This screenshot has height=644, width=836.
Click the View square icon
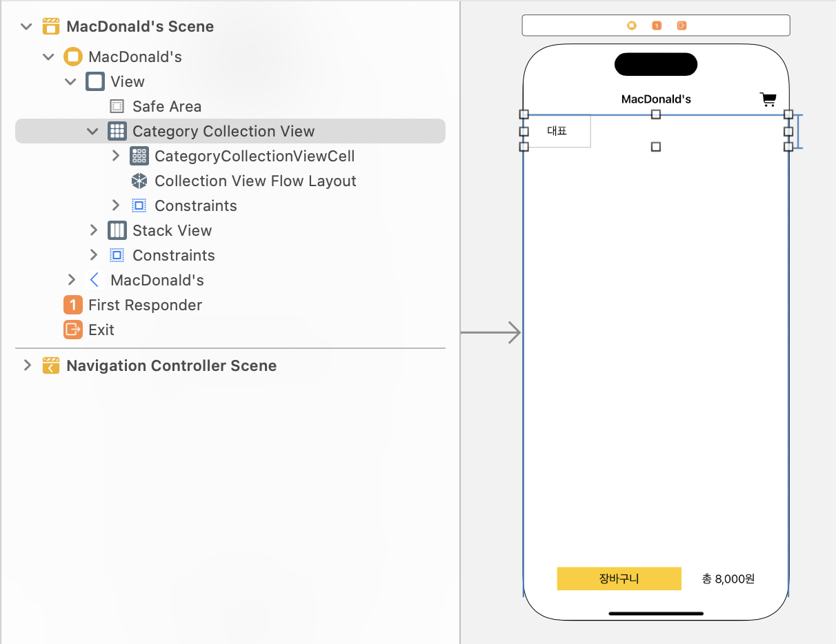95,81
